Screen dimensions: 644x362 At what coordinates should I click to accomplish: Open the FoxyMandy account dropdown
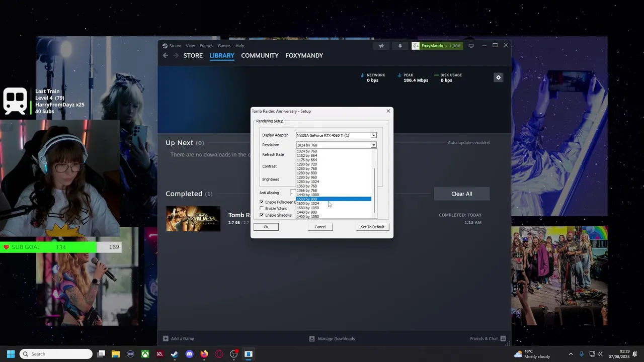coord(436,46)
